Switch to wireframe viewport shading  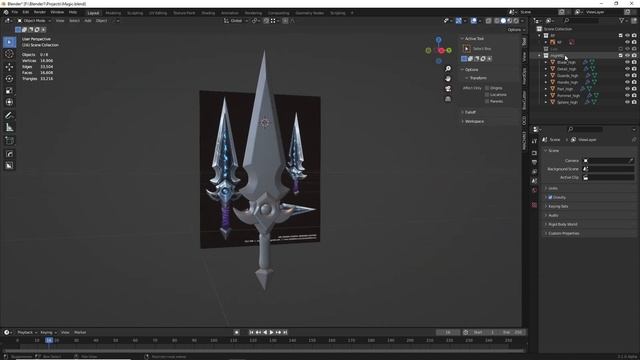(497, 21)
